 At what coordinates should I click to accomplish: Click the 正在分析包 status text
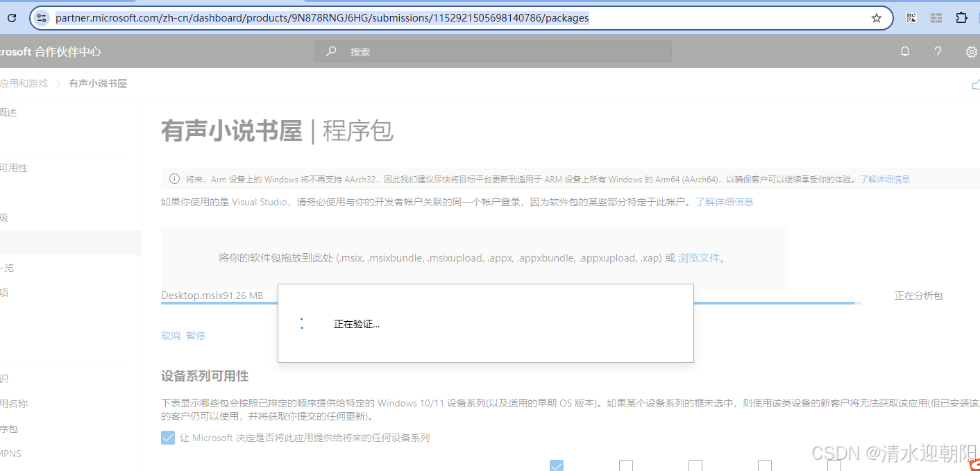point(918,296)
